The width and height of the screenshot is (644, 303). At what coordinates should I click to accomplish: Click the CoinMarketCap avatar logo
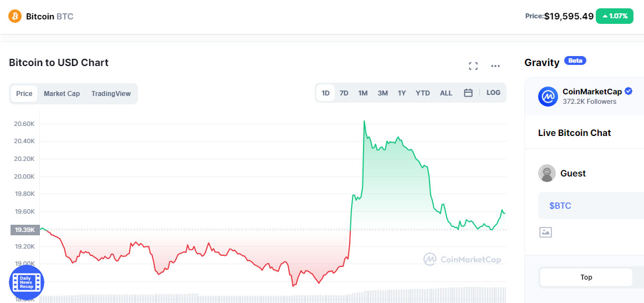point(548,97)
